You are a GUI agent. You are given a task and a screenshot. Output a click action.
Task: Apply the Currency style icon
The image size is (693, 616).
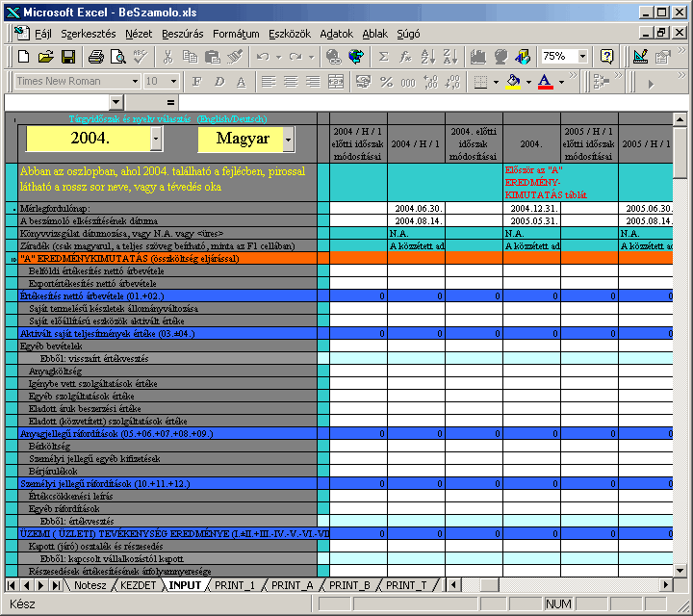[x=363, y=82]
